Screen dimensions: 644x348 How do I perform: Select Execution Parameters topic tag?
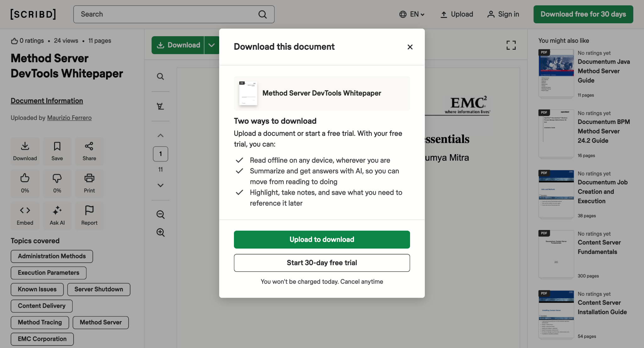click(x=49, y=273)
